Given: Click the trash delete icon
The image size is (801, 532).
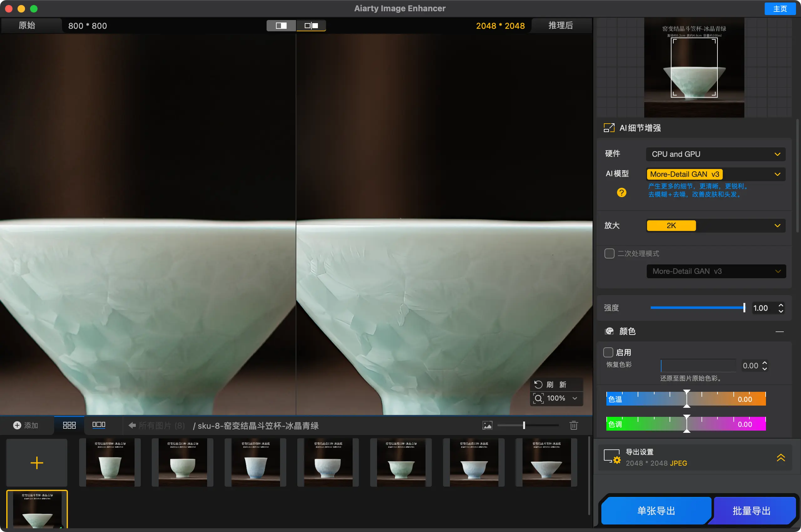Looking at the screenshot, I should (x=573, y=425).
